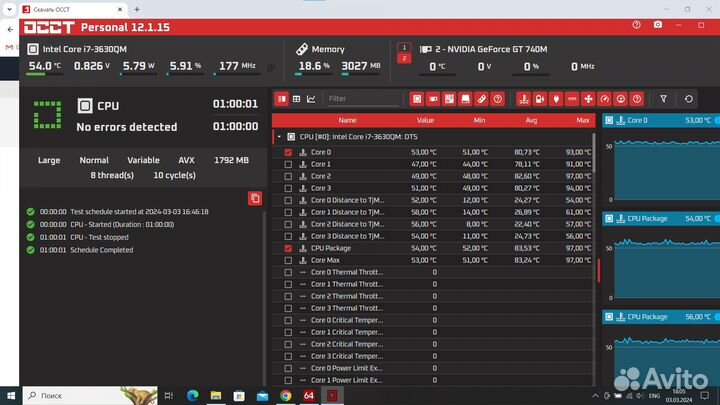This screenshot has width=720, height=405.
Task: Sort the table by the Avg column
Action: pyautogui.click(x=531, y=120)
